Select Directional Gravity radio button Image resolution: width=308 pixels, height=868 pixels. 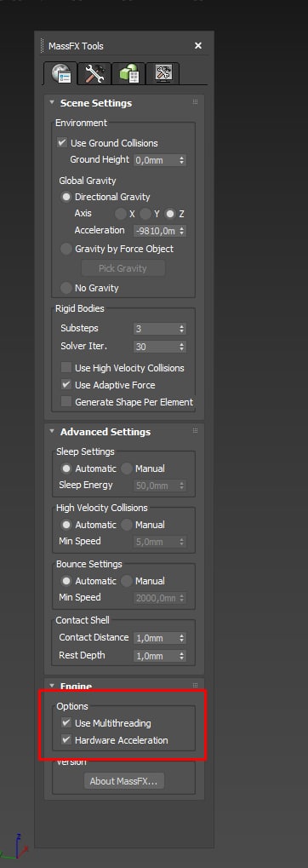point(66,197)
